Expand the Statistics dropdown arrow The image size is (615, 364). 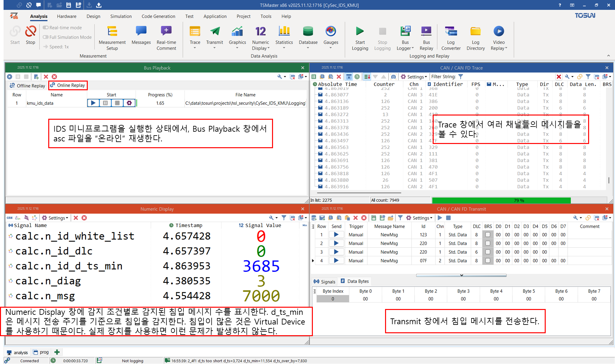284,48
